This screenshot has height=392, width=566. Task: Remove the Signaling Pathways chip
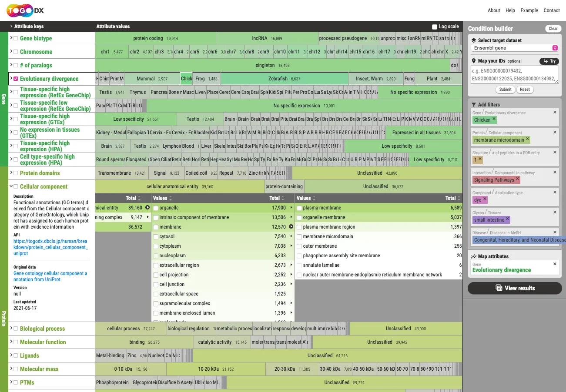point(518,179)
